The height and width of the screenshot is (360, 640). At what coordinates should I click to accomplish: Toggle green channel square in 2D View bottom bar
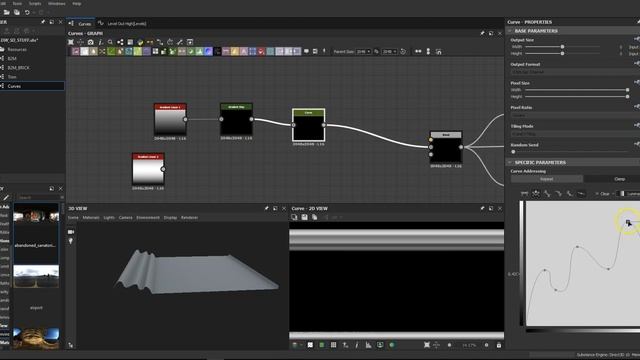322,345
